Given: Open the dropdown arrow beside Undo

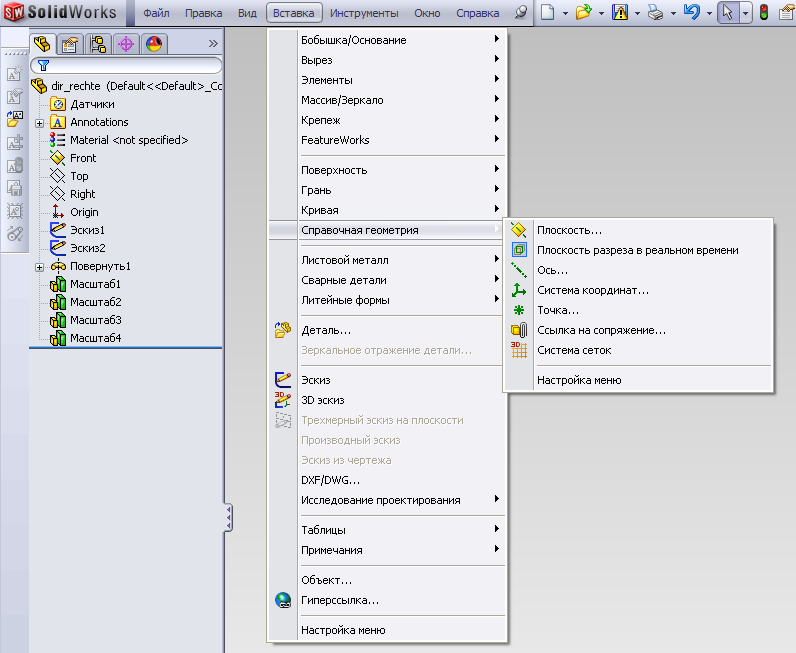Looking at the screenshot, I should point(709,14).
